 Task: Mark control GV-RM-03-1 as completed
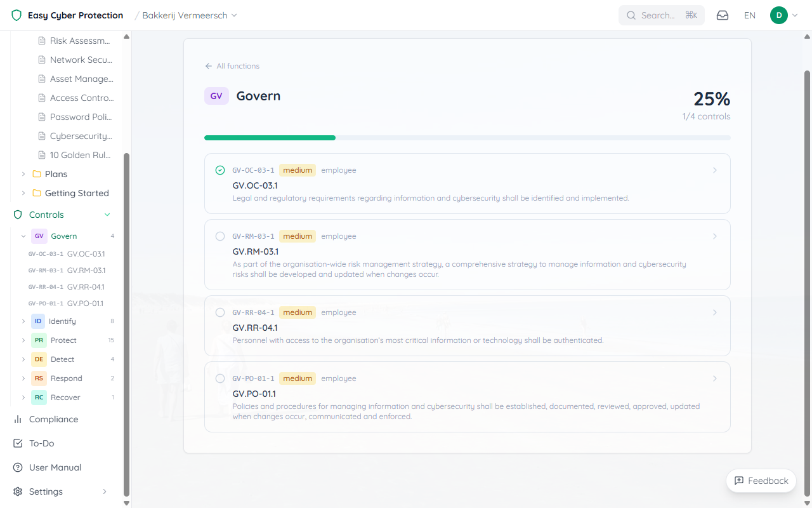click(220, 236)
